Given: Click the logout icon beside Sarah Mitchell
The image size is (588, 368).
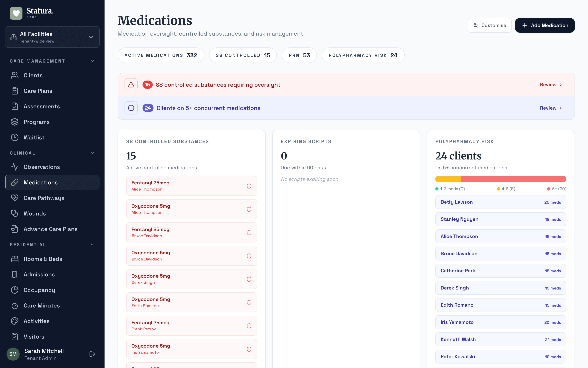Looking at the screenshot, I should 92,354.
